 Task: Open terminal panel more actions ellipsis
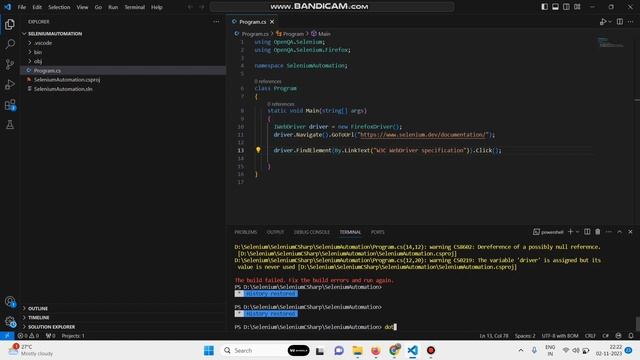click(609, 232)
